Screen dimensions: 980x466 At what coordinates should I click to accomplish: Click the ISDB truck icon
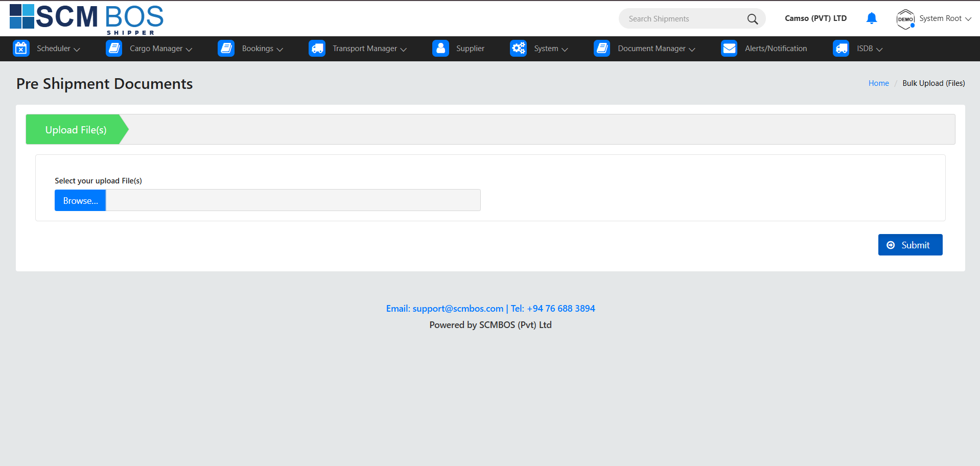click(841, 48)
